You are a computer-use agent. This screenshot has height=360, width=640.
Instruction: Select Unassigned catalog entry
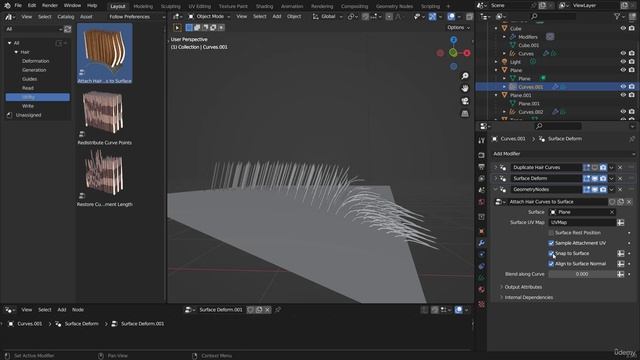(x=28, y=115)
